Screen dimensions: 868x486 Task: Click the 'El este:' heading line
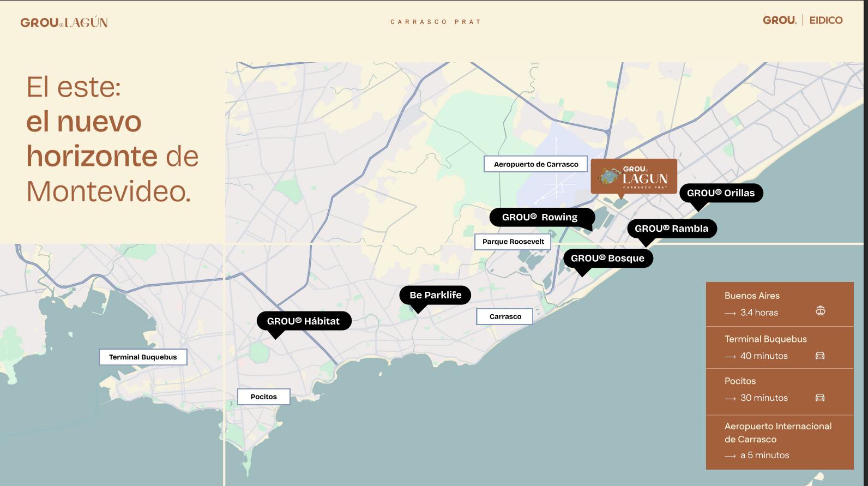(x=74, y=86)
